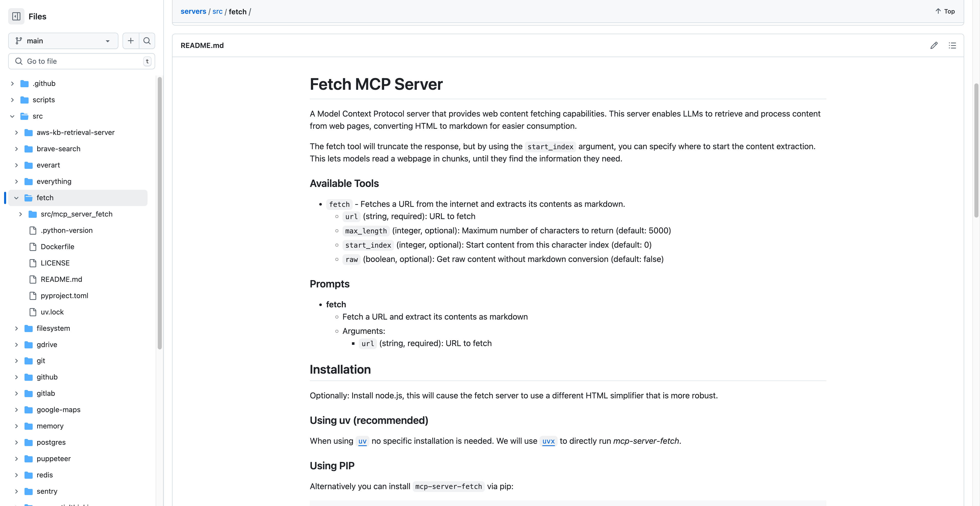The image size is (980, 506).
Task: Edit README.md with pencil icon
Action: click(934, 45)
